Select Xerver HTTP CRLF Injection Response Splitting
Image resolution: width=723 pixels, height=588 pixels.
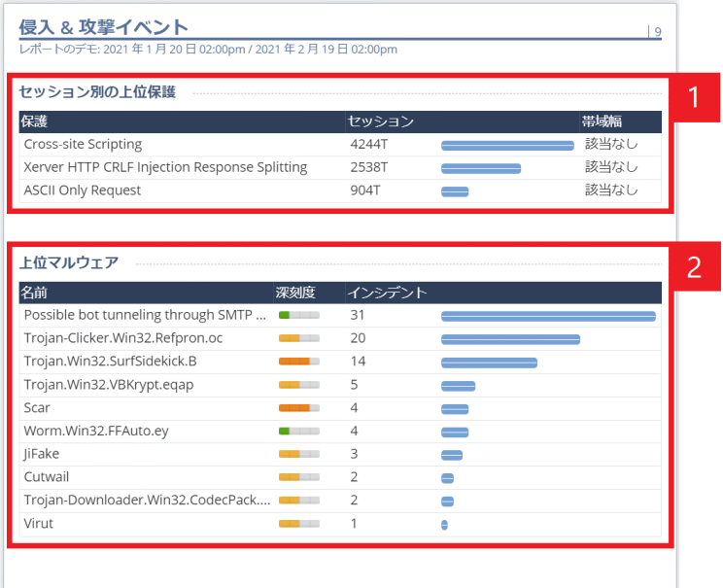pos(165,167)
